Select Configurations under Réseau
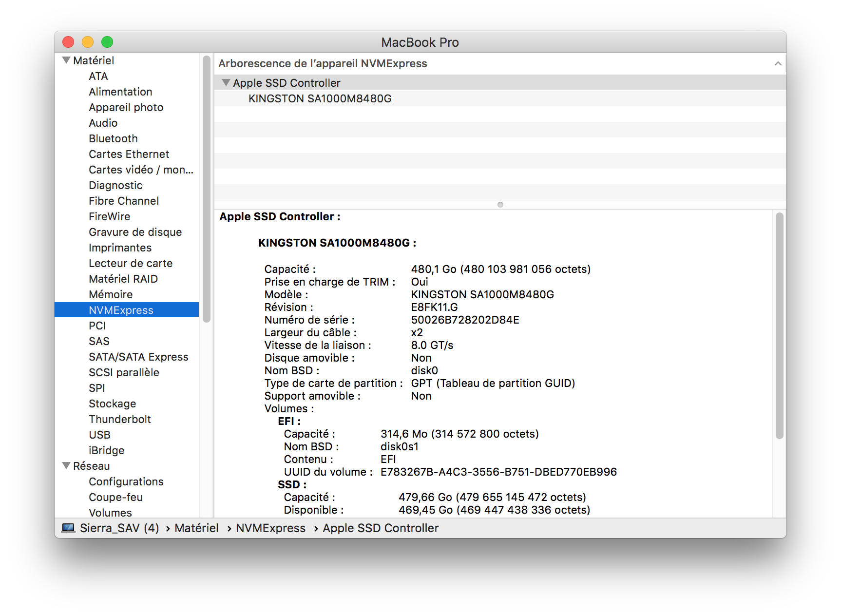This screenshot has width=841, height=616. (x=126, y=481)
